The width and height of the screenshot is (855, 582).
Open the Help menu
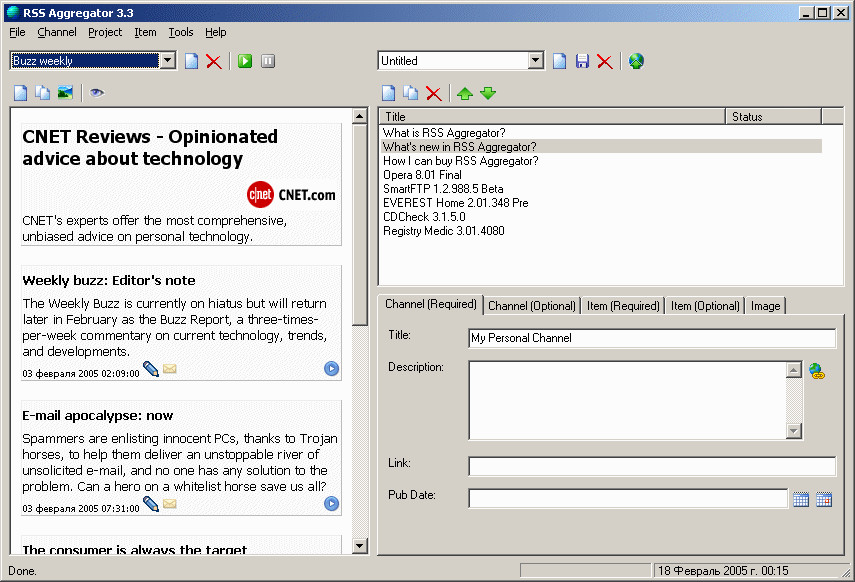[x=216, y=32]
